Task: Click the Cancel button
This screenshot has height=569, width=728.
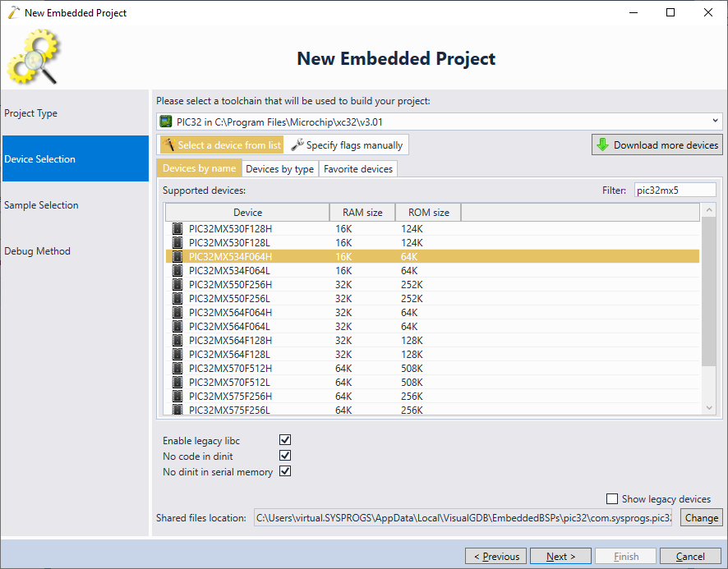Action: click(x=690, y=556)
